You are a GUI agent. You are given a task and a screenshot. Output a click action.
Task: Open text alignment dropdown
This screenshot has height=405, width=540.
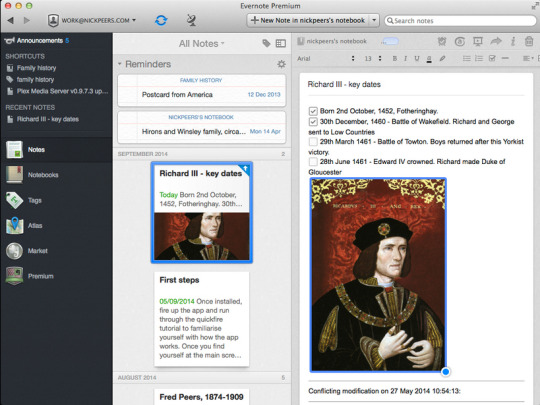tap(528, 59)
